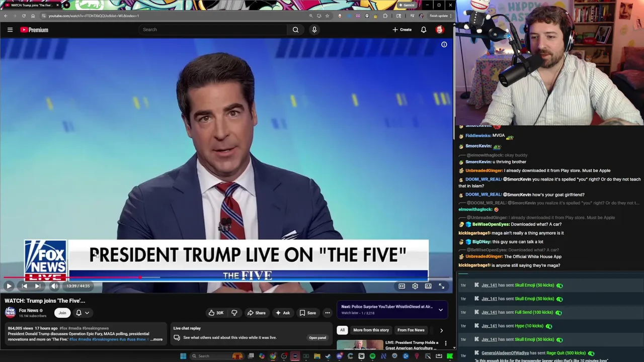The image size is (644, 362).
Task: Open live chat replay panel
Action: coord(317,338)
